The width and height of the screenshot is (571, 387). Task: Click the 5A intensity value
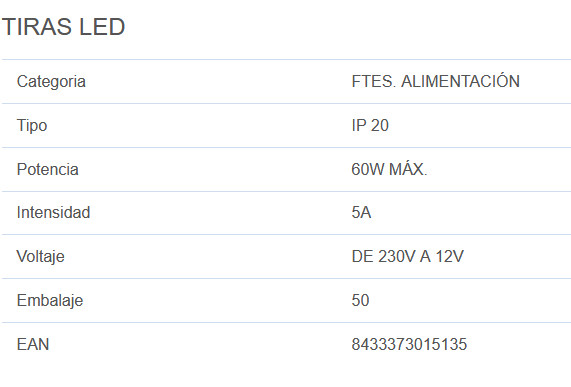(361, 213)
